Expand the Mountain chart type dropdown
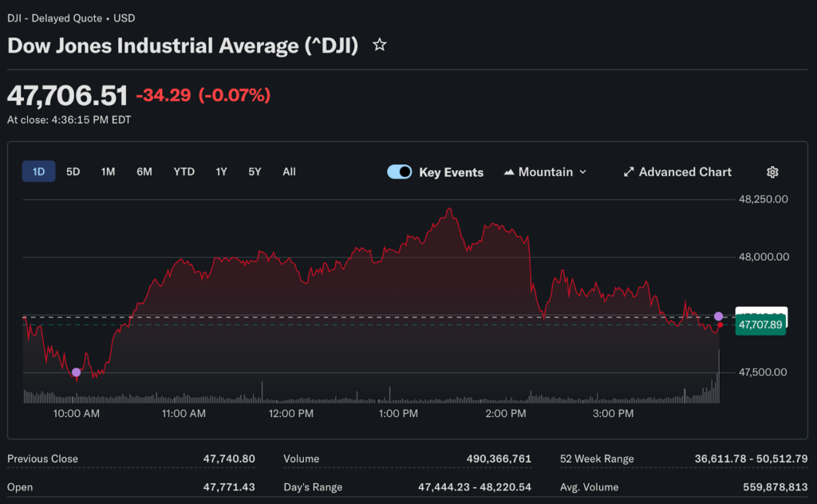This screenshot has width=817, height=504. [546, 172]
